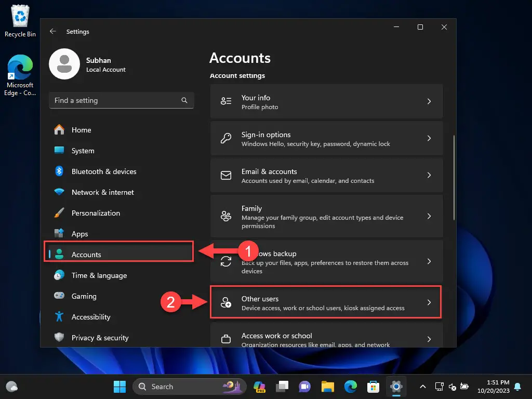The width and height of the screenshot is (532, 399).
Task: Click the Settings gear on the taskbar
Action: 396,387
